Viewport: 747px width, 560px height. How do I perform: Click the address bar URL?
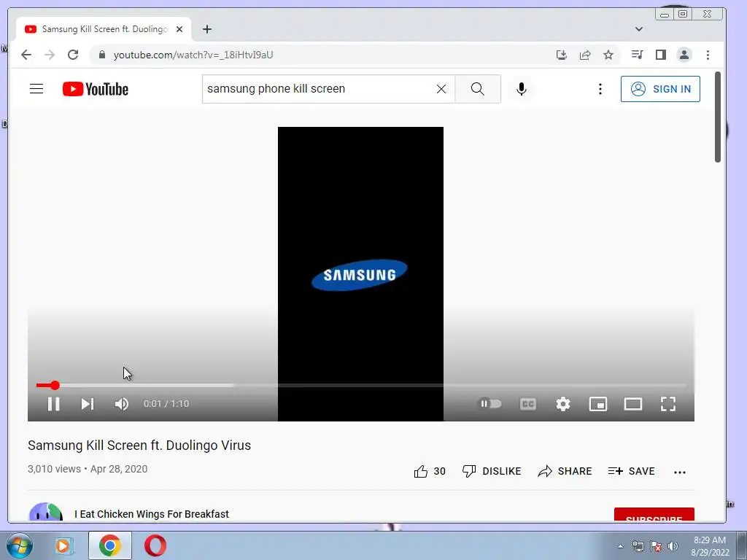pos(193,55)
